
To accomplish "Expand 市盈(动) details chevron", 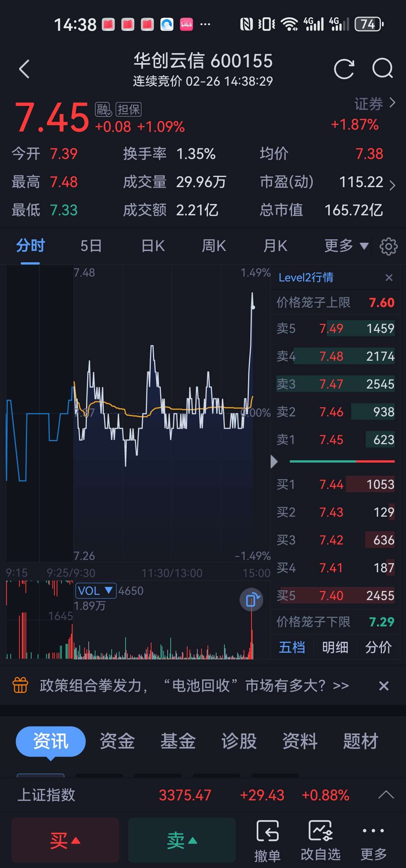I will tap(392, 185).
